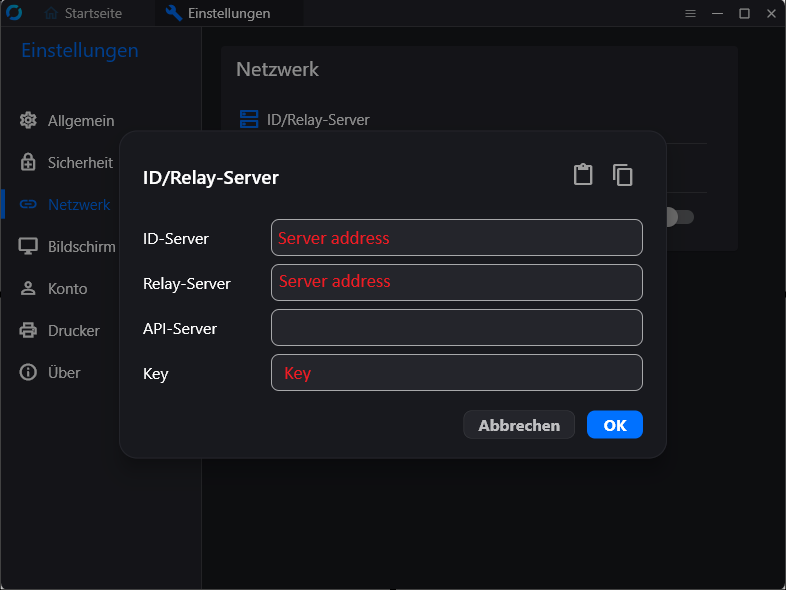
Task: Click the Drucker printer icon
Action: 28,330
